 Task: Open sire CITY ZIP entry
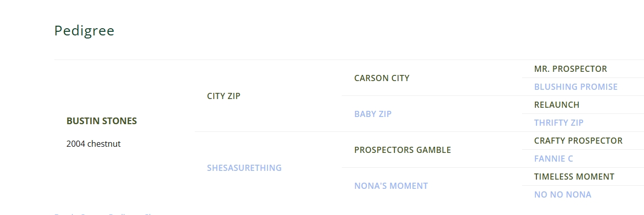coord(223,96)
